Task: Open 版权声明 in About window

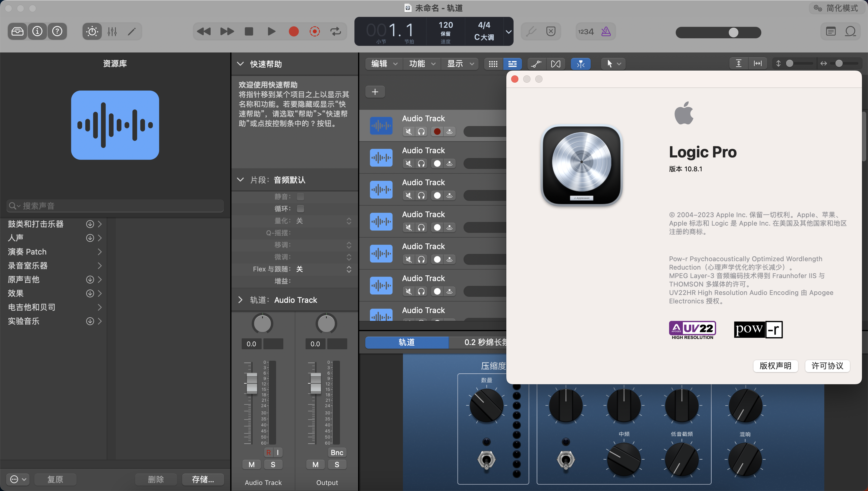Action: click(775, 366)
